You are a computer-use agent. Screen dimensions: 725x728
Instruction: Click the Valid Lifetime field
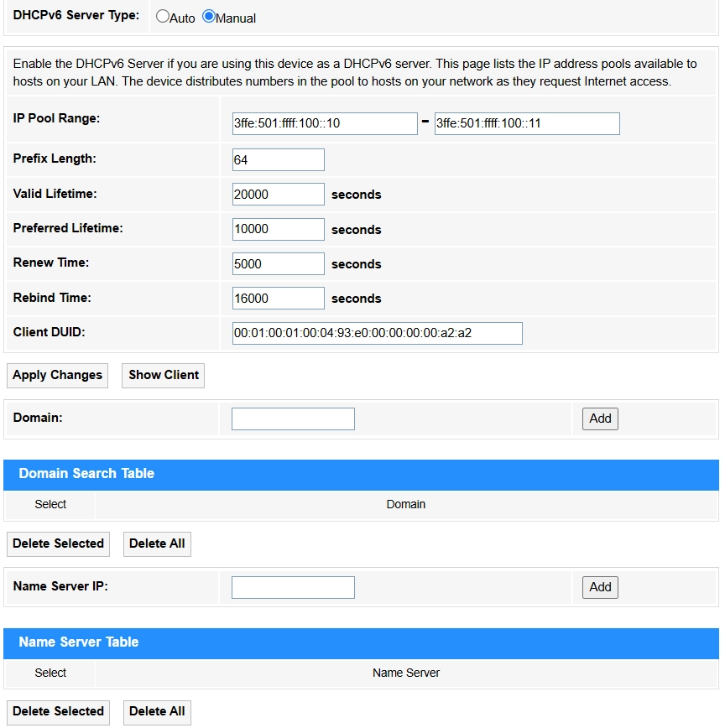pyautogui.click(x=279, y=194)
